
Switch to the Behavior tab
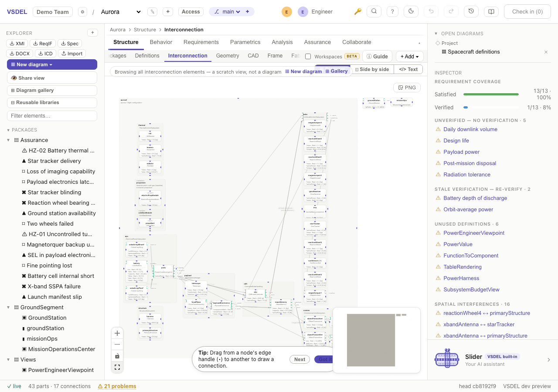[x=161, y=42]
